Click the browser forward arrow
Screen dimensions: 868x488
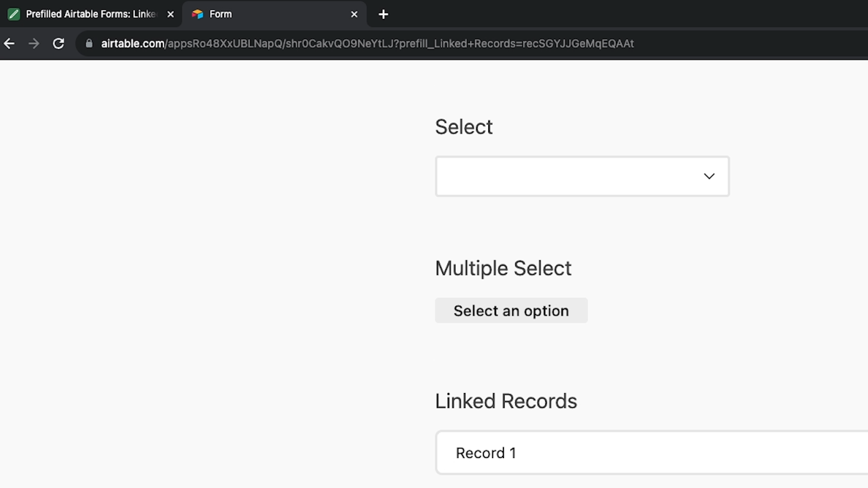coord(34,43)
